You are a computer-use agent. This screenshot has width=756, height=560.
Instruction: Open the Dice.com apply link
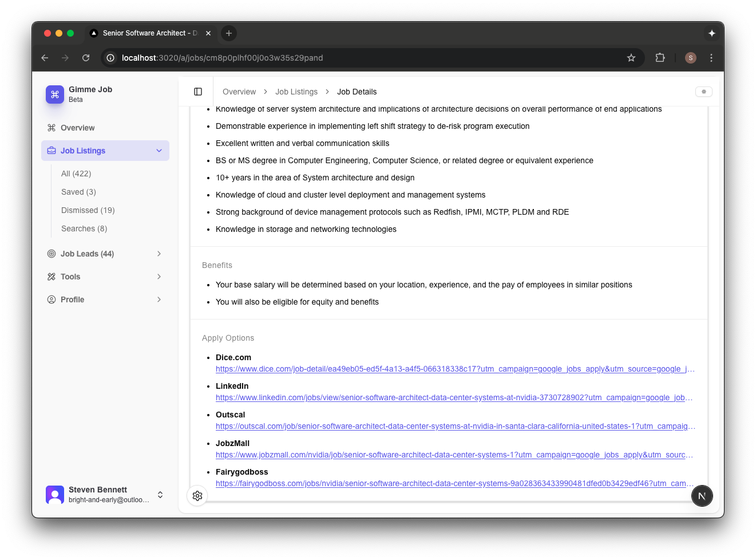pyautogui.click(x=455, y=369)
